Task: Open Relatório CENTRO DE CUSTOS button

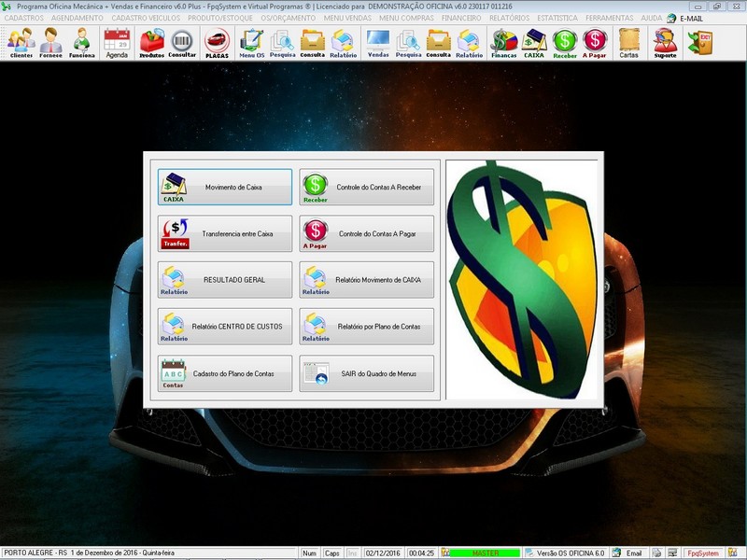Action: click(x=225, y=327)
